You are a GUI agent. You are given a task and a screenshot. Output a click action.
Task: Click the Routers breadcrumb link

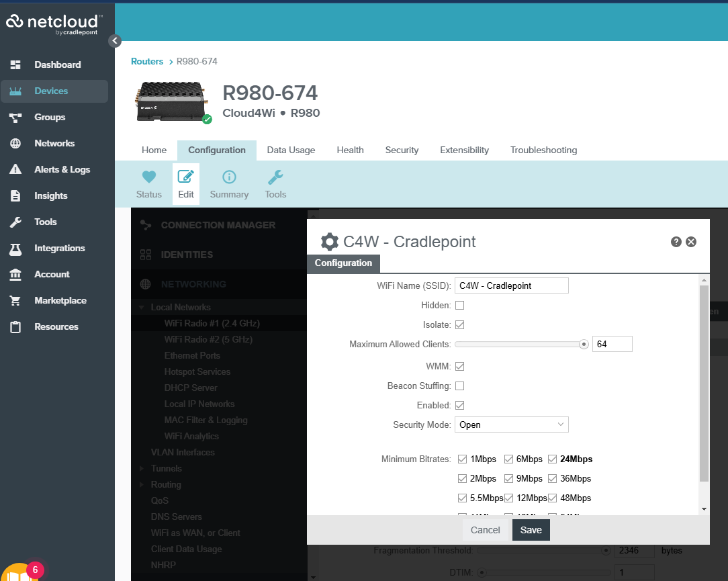pos(147,61)
